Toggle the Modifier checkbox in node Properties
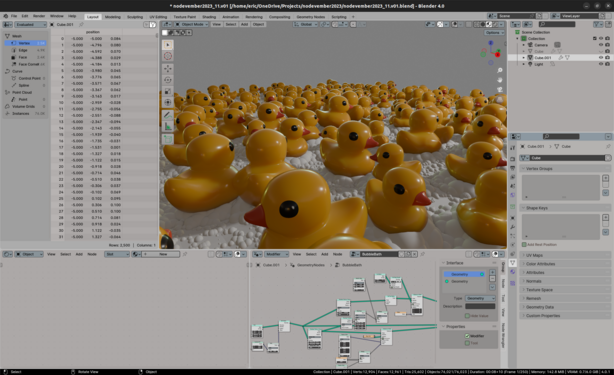This screenshot has height=375, width=614. pyautogui.click(x=467, y=336)
